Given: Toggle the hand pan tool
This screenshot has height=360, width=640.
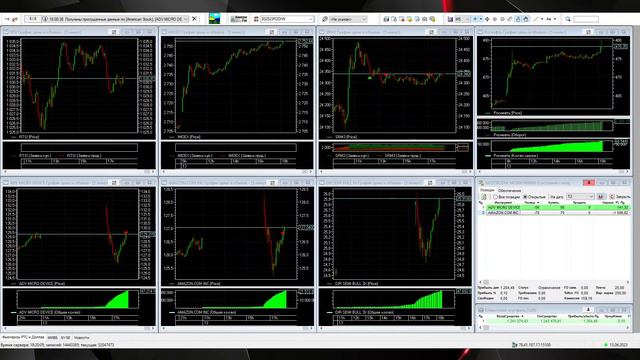Looking at the screenshot, I should 526,19.
